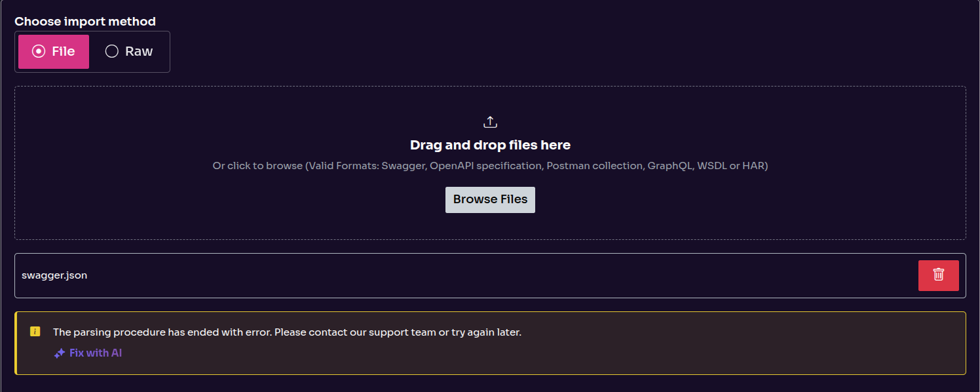Open the Fix with AI link
This screenshot has height=392, width=980.
point(96,353)
